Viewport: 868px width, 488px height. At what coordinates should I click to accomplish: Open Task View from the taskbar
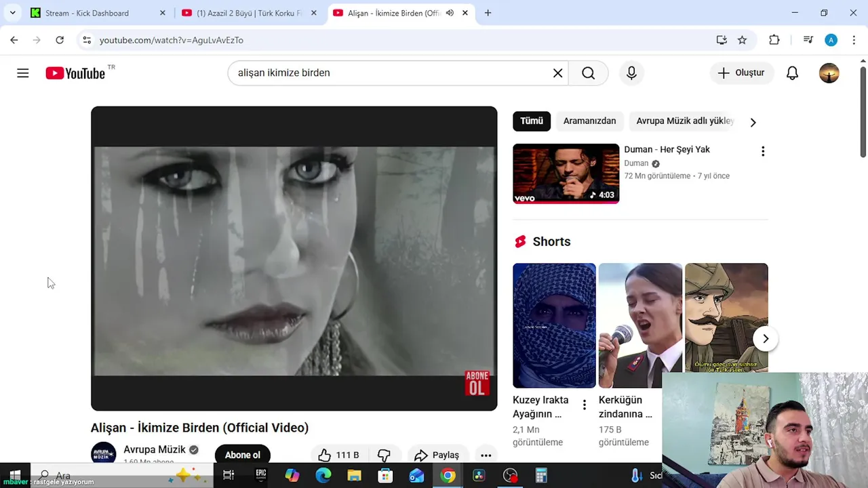229,475
